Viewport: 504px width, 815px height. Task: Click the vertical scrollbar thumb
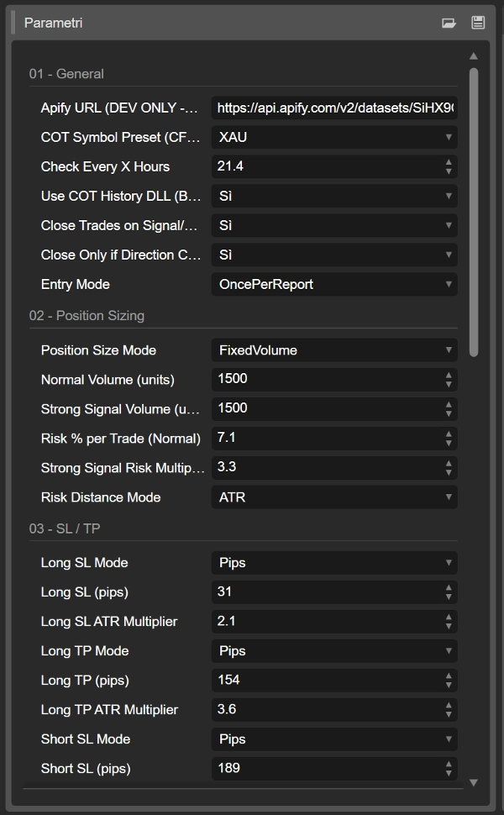474,210
